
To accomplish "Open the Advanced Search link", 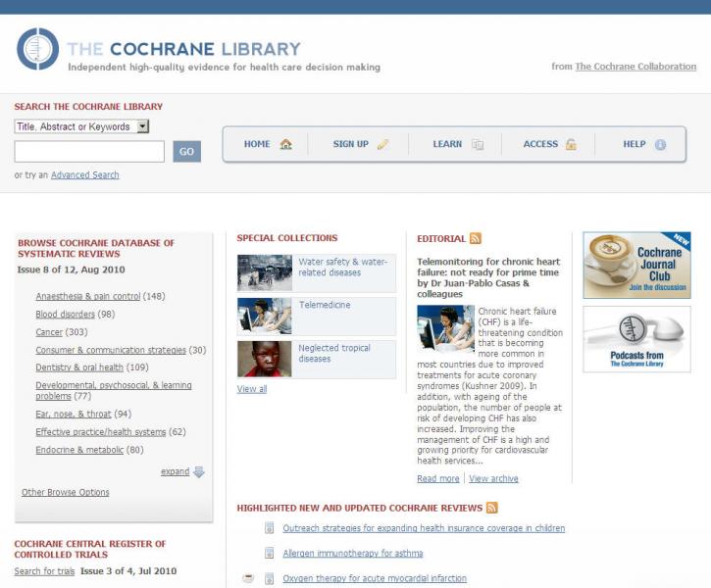I will tap(84, 174).
